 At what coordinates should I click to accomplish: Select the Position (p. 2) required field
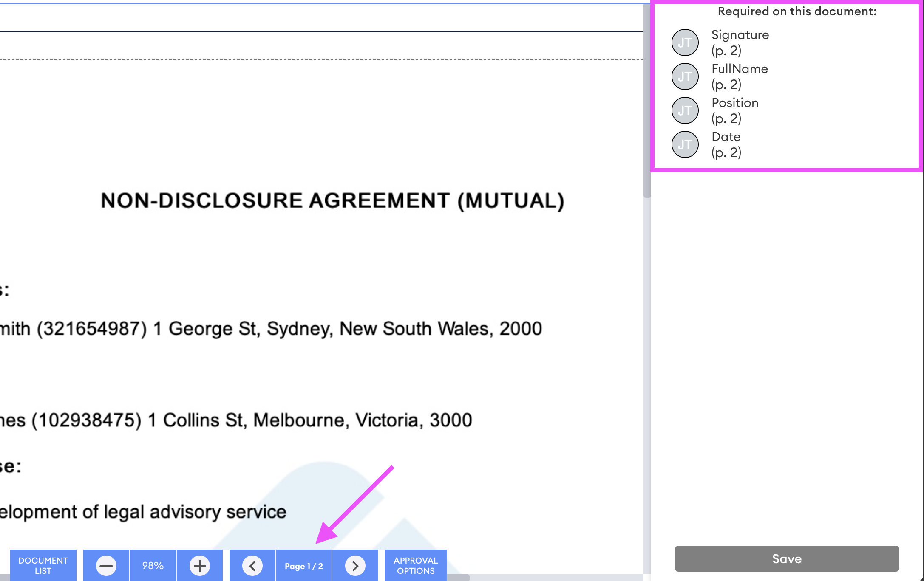pyautogui.click(x=735, y=110)
